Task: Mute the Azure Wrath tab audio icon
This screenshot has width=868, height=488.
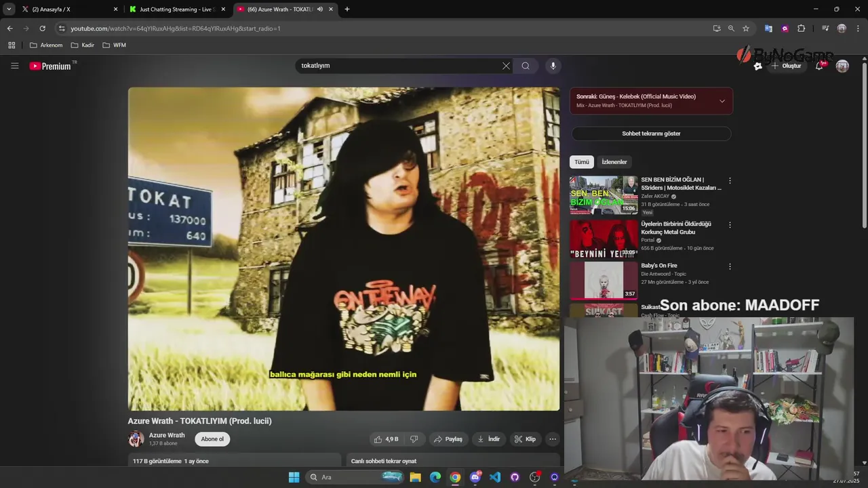Action: pos(320,9)
